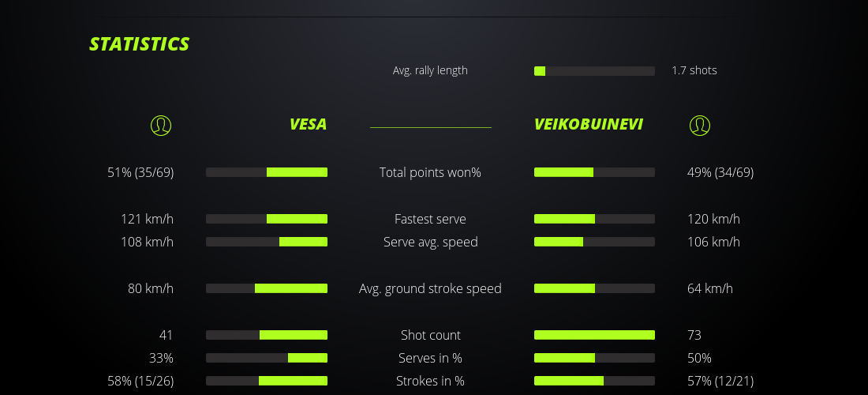Click the Shot count label
The width and height of the screenshot is (868, 395).
[x=430, y=335]
